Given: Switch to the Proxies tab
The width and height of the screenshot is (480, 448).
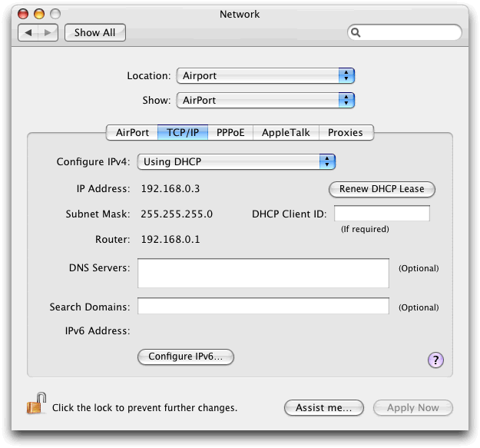Looking at the screenshot, I should (345, 132).
